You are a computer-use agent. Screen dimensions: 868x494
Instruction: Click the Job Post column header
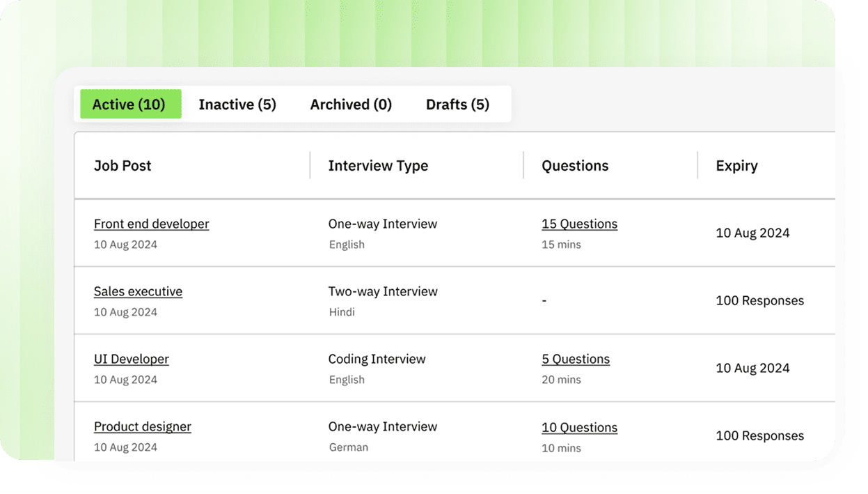click(123, 166)
